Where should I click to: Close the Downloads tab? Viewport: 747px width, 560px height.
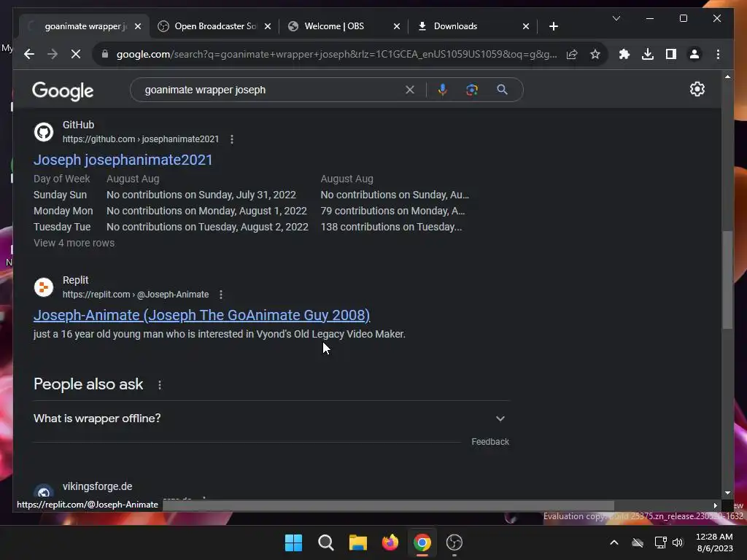[525, 26]
